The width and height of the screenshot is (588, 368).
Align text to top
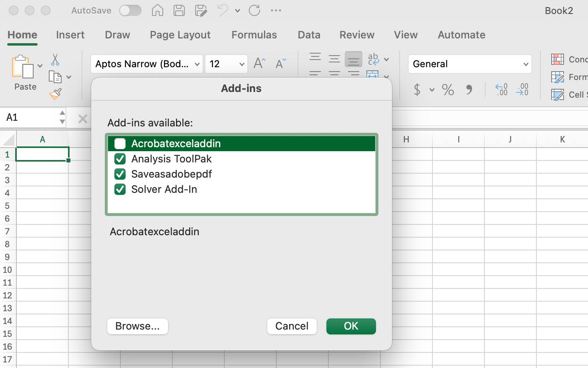315,56
